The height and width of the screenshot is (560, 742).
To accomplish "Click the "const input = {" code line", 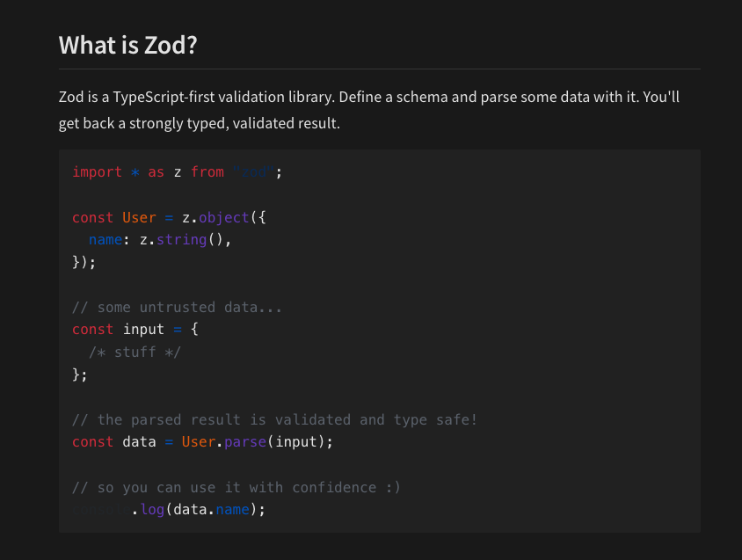I will coord(135,329).
